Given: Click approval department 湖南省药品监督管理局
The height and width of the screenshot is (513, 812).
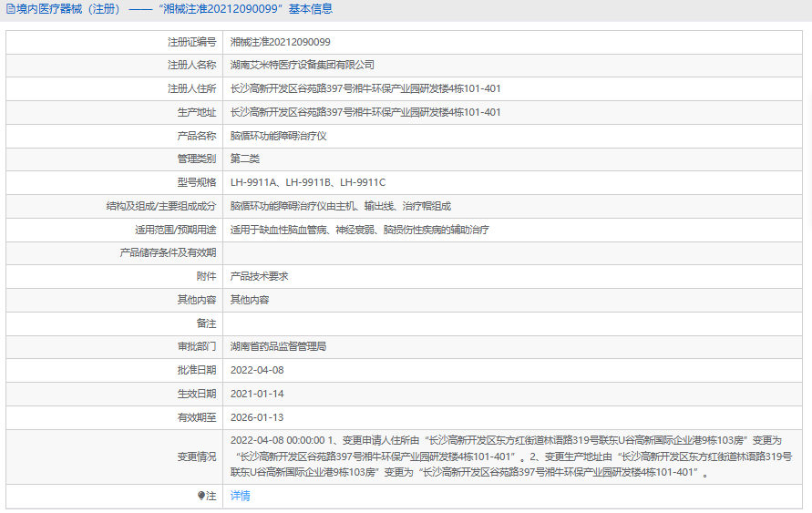Looking at the screenshot, I should pos(279,346).
